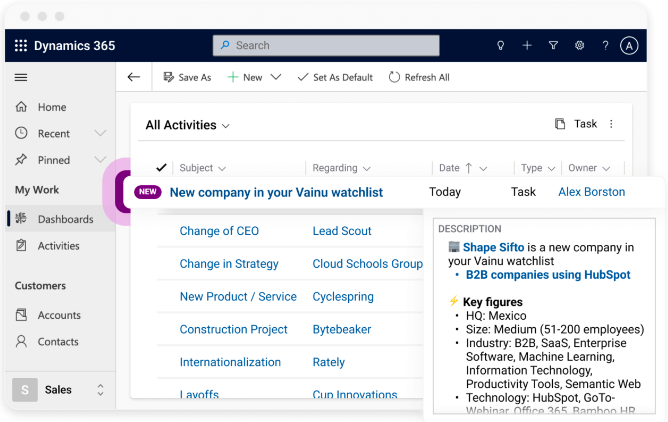
Task: Open Dashboards in the sidebar
Action: pos(66,219)
